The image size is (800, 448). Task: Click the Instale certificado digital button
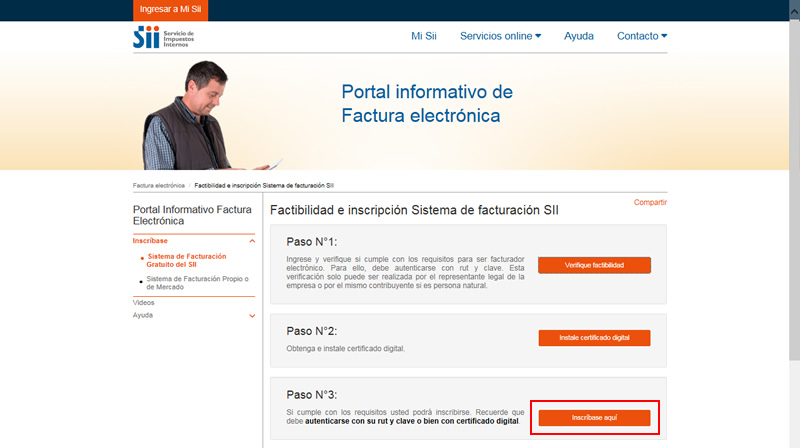(x=594, y=338)
